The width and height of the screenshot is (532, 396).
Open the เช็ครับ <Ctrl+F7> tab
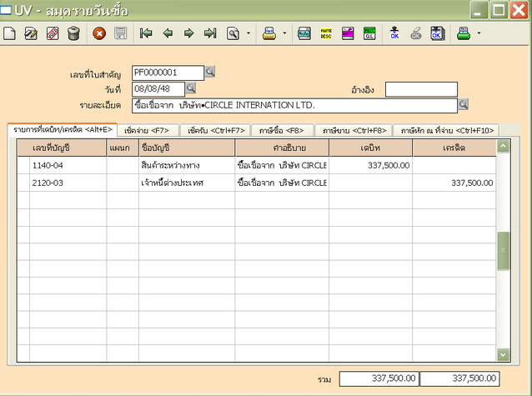point(214,130)
